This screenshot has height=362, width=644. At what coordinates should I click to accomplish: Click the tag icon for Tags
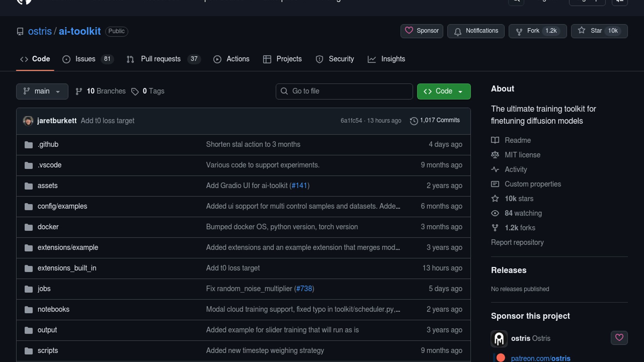click(135, 92)
